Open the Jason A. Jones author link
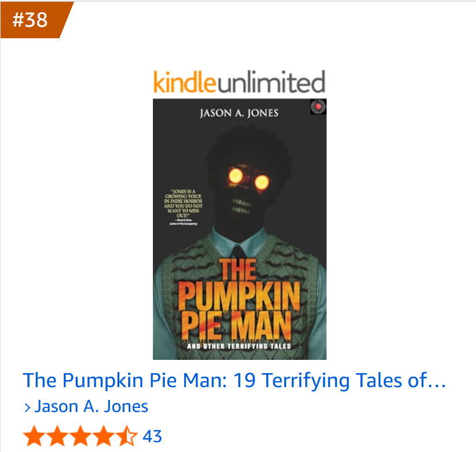This screenshot has height=452, width=476. [91, 406]
